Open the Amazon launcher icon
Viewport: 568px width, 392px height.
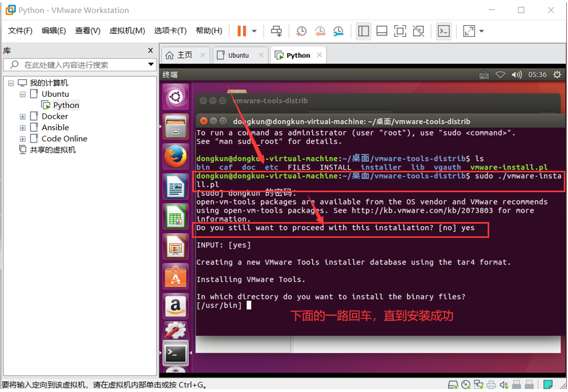click(x=176, y=306)
